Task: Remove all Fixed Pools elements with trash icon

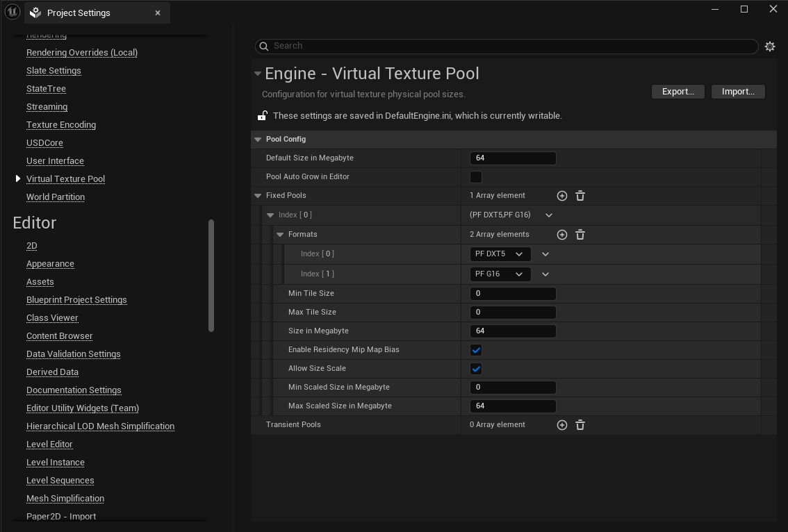Action: click(580, 196)
